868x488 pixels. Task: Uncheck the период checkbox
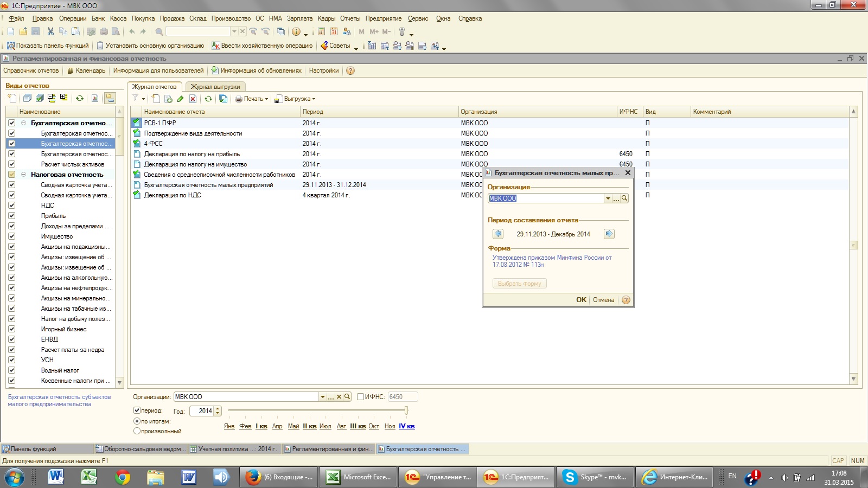[x=137, y=410]
